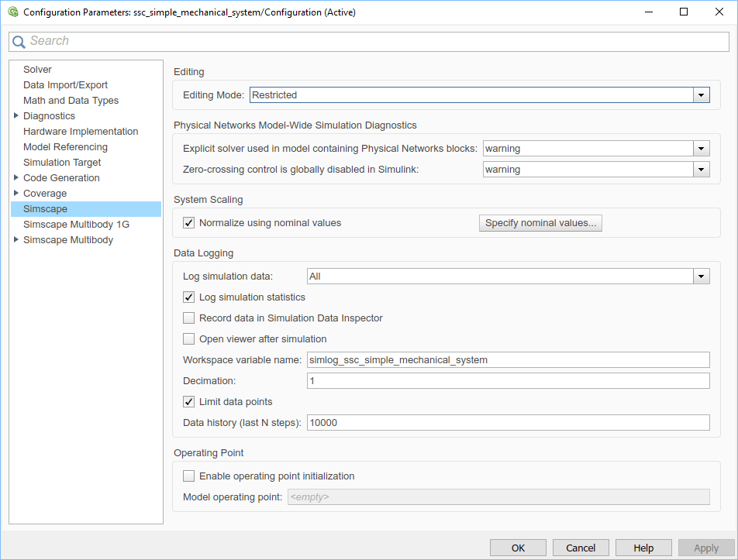Click the Decimation input field
The image size is (738, 560).
(x=509, y=381)
